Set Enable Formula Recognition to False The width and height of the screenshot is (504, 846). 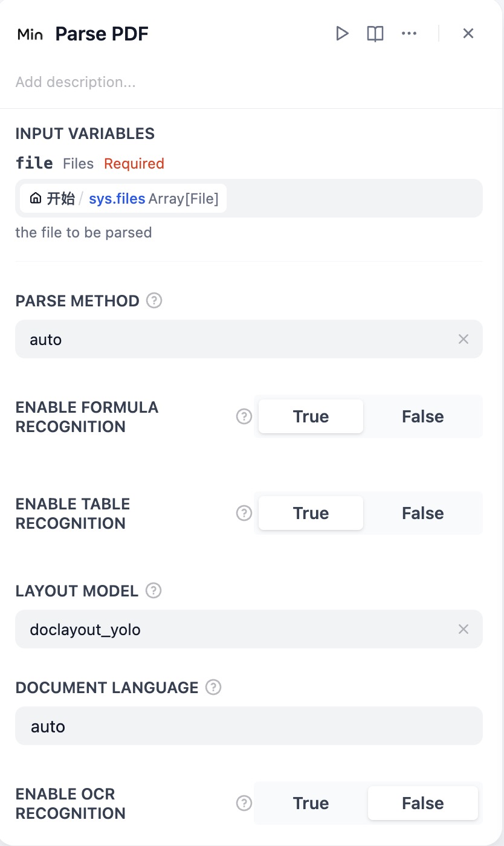coord(422,416)
